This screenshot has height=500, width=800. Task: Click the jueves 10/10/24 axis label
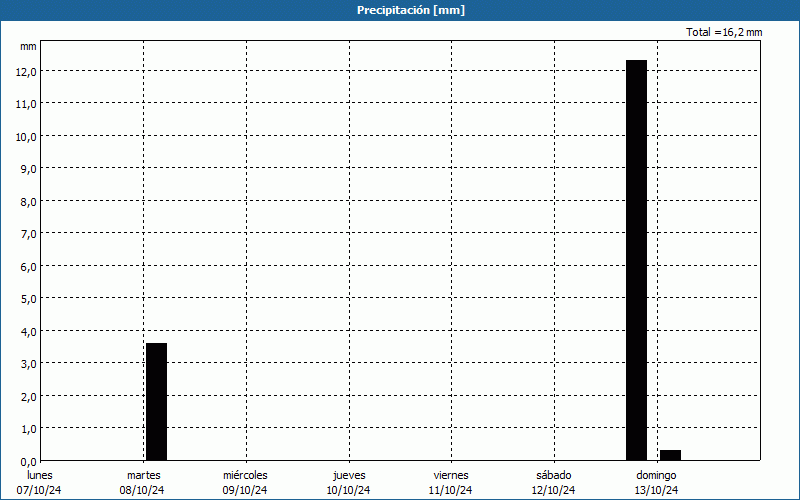[x=349, y=483]
